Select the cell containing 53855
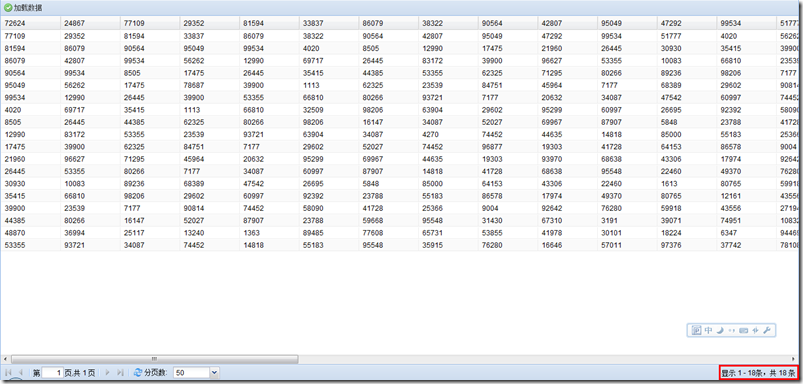Viewport: 803px width, 384px height. [508, 233]
